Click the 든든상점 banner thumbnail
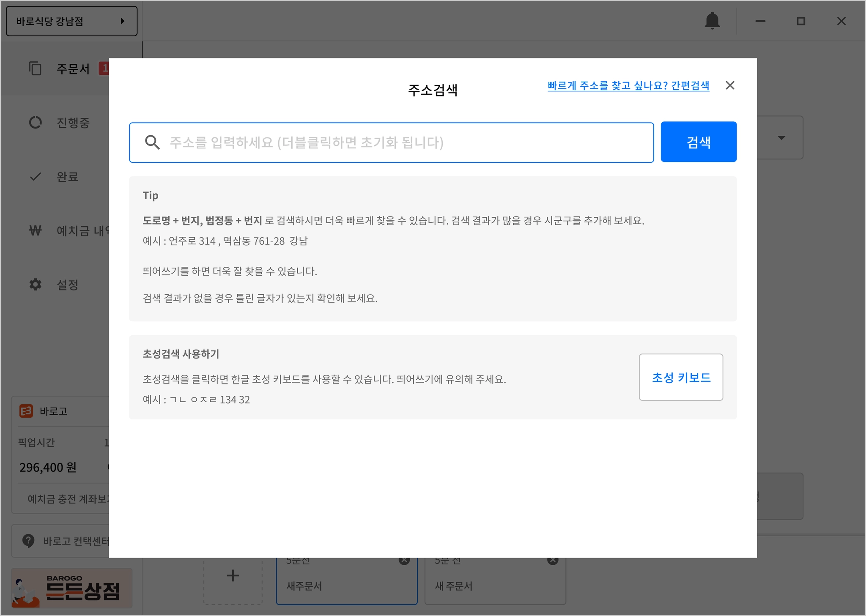866x616 pixels. [x=71, y=589]
